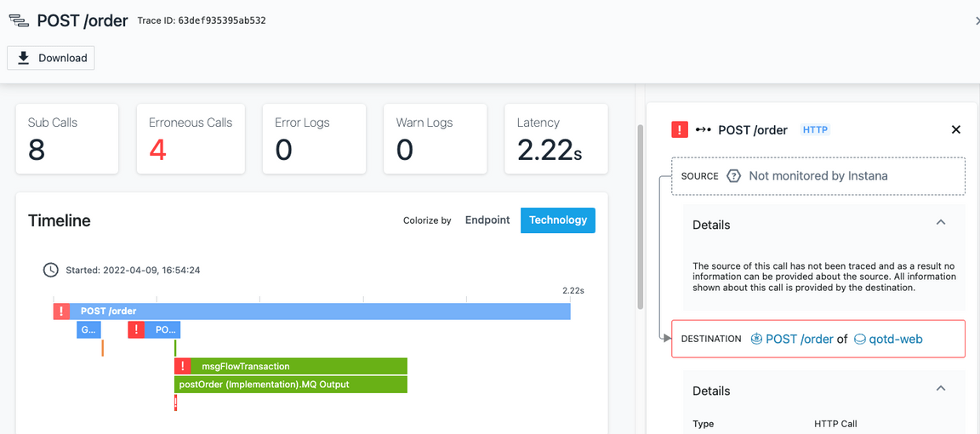This screenshot has height=434, width=980.
Task: Click the SOURCE Not monitored by Instana box
Action: point(818,175)
